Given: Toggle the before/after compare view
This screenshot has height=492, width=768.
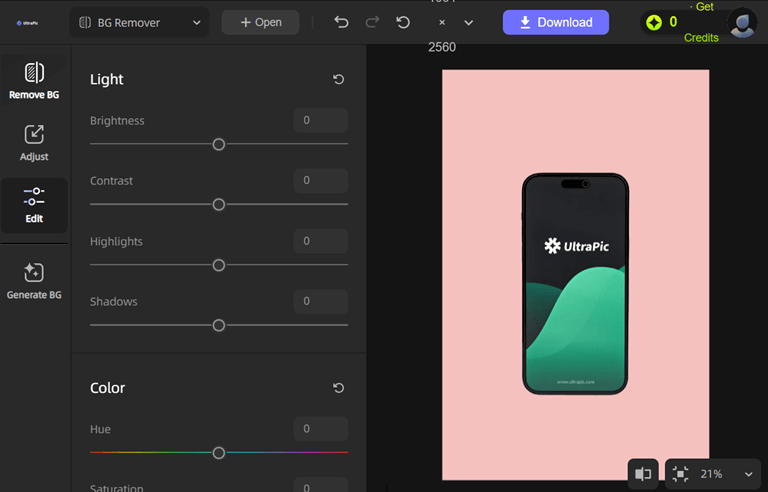Looking at the screenshot, I should [643, 474].
